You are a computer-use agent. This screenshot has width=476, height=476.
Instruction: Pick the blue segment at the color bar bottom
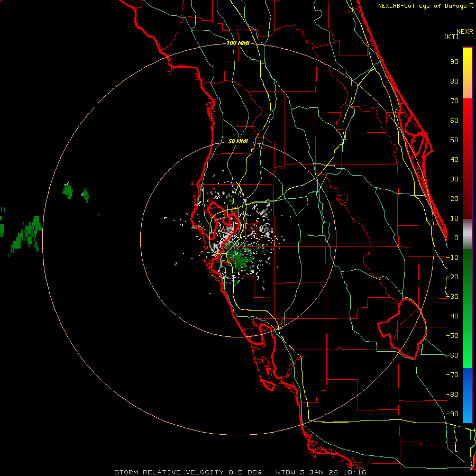pyautogui.click(x=467, y=396)
